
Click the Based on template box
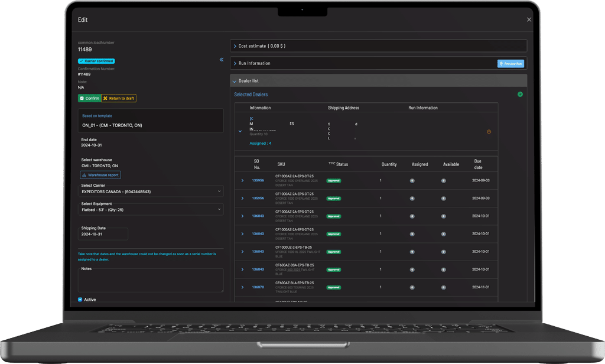[x=151, y=121]
